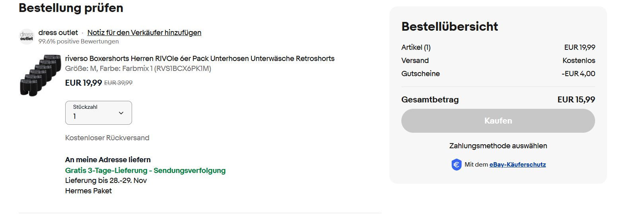Click Notiz für den Verkäufer hinzufügen
This screenshot has height=222, width=644.
(144, 33)
